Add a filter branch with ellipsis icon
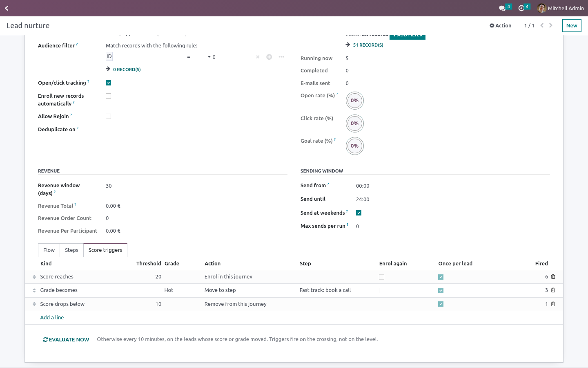The height and width of the screenshot is (368, 588). point(281,57)
